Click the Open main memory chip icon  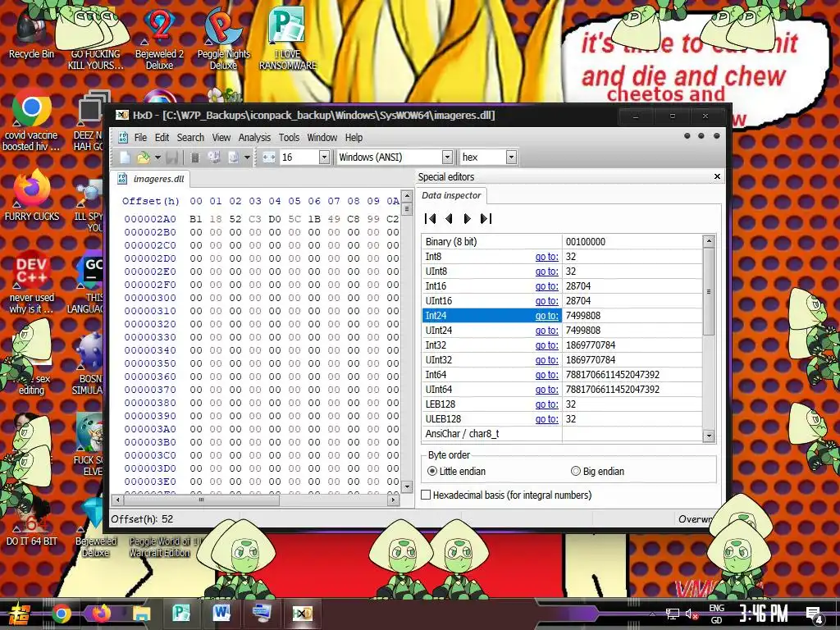point(195,157)
